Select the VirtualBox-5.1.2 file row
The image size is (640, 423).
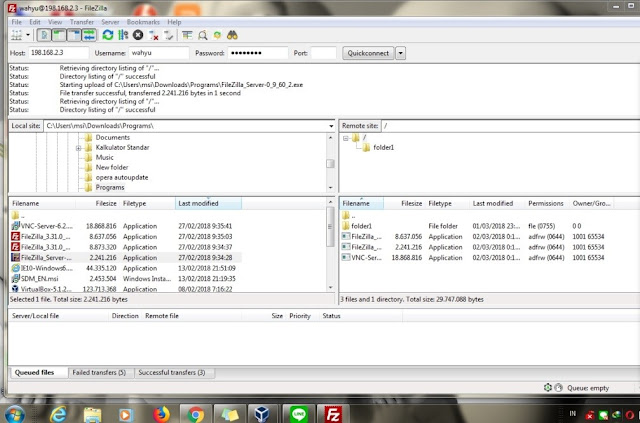coord(127,289)
